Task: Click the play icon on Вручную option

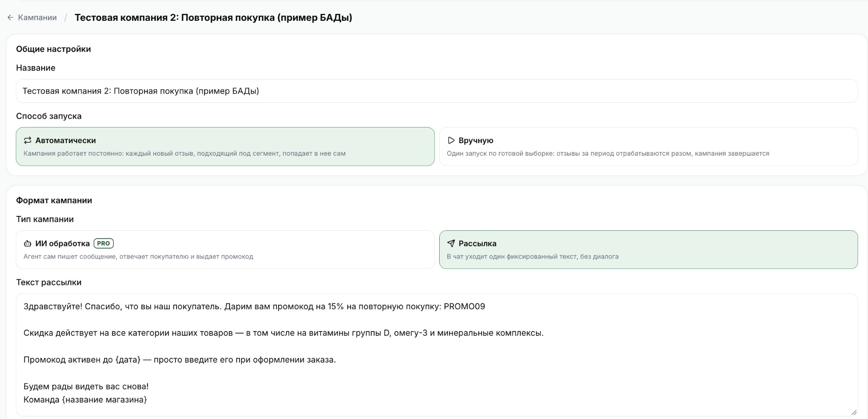Action: (451, 140)
